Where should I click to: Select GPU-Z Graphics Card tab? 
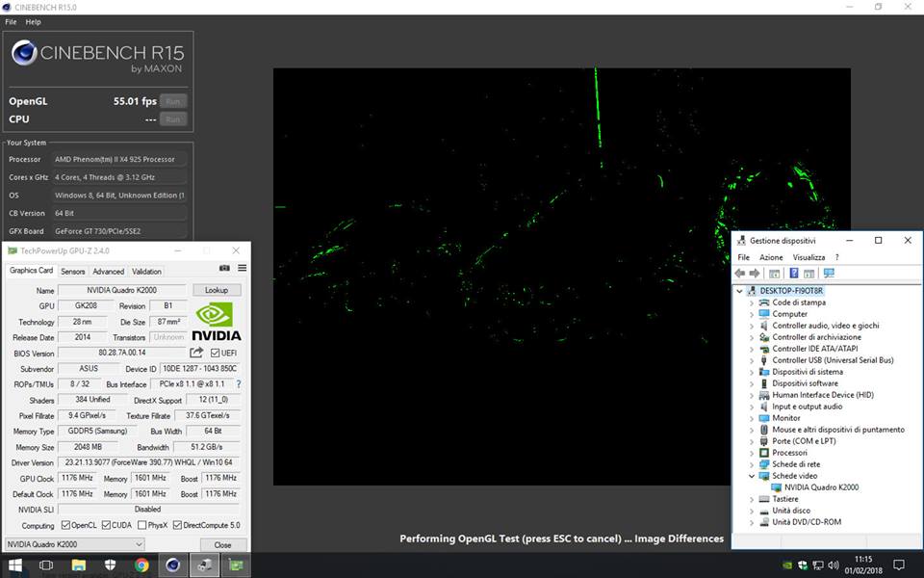coord(31,270)
